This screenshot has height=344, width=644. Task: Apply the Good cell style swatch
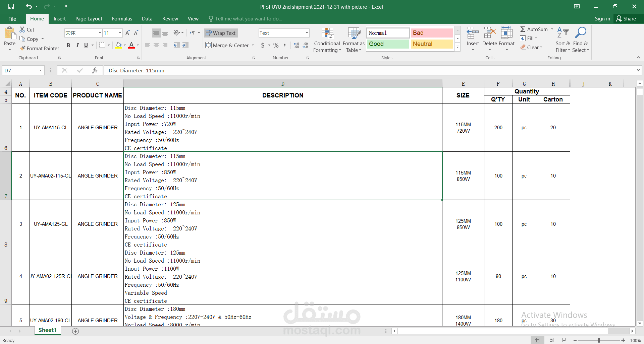click(x=388, y=44)
